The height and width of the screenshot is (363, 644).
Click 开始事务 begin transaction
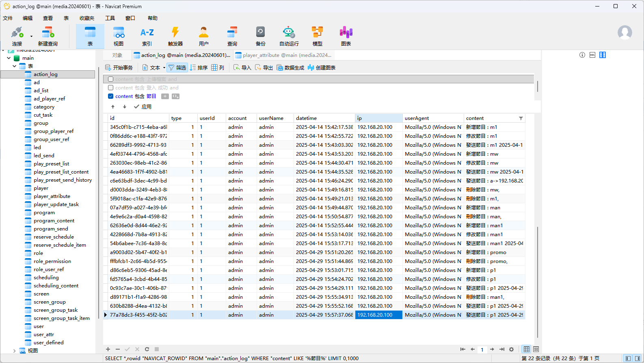coord(119,67)
